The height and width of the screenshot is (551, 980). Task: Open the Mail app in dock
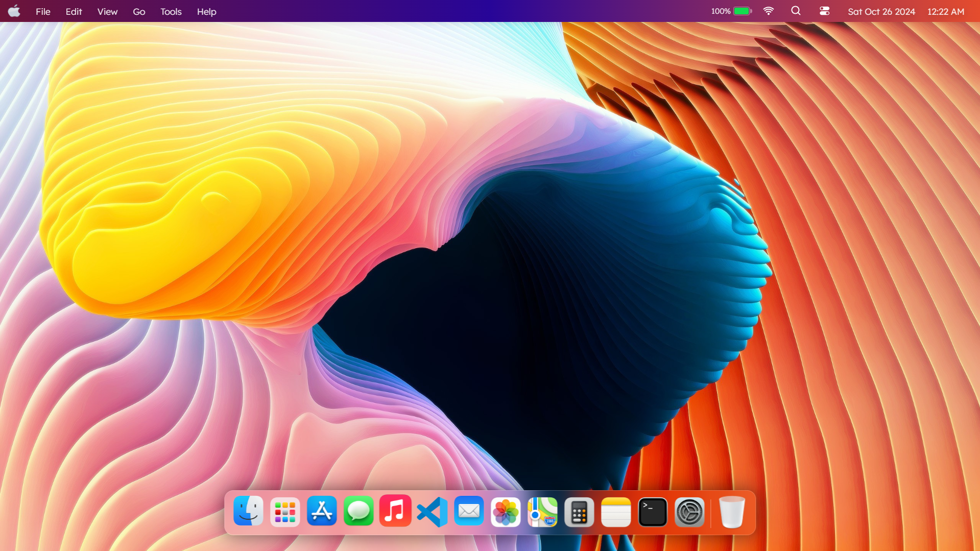tap(469, 511)
